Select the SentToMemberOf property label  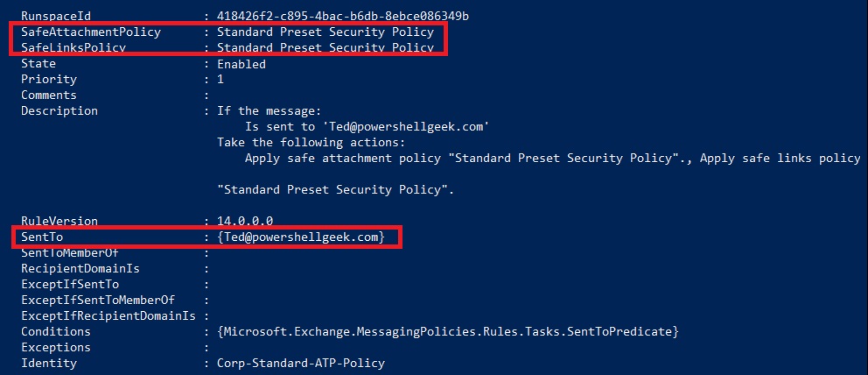(70, 252)
